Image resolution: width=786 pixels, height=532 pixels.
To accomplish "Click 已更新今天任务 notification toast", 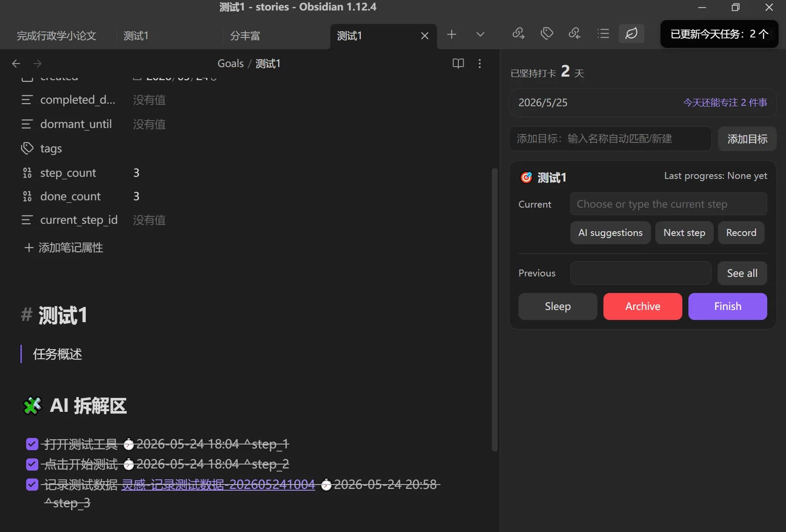I will point(719,34).
